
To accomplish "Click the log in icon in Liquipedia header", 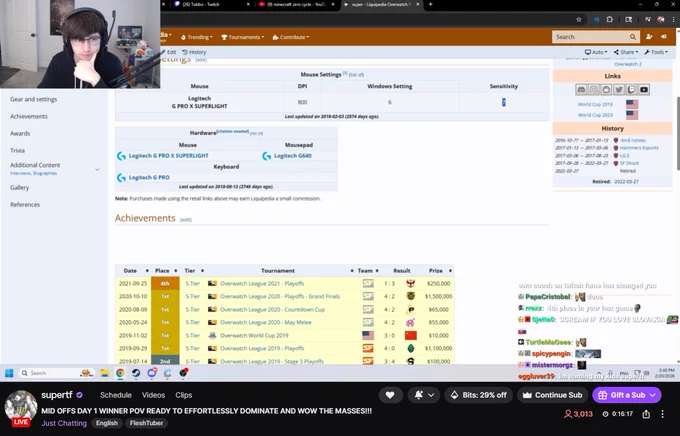I will (664, 37).
